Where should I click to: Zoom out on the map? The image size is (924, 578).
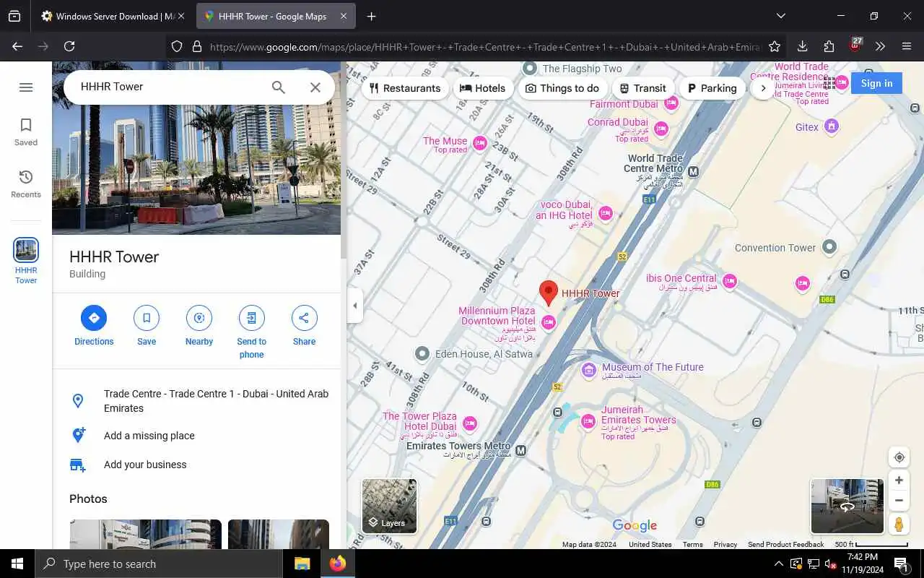click(899, 500)
